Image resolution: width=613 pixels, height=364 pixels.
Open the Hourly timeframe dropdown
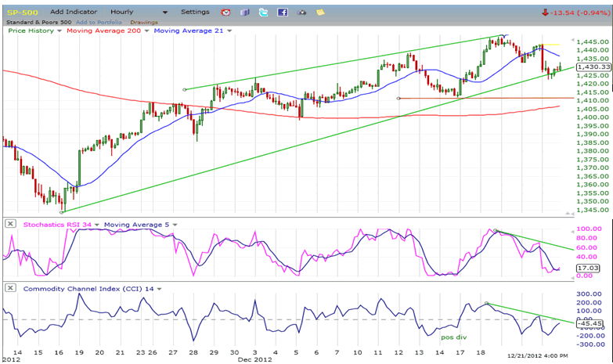pos(164,13)
